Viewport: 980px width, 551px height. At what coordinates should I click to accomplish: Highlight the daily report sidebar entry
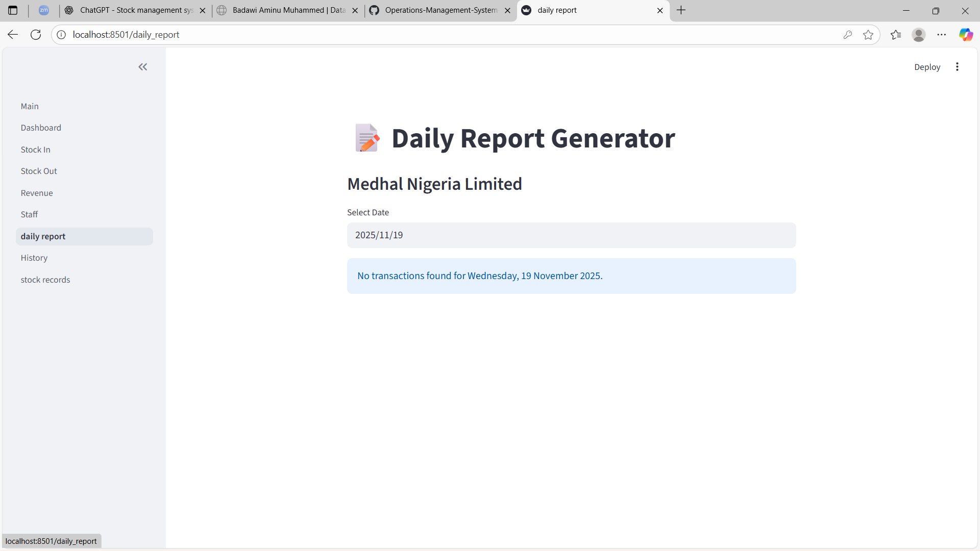(43, 236)
